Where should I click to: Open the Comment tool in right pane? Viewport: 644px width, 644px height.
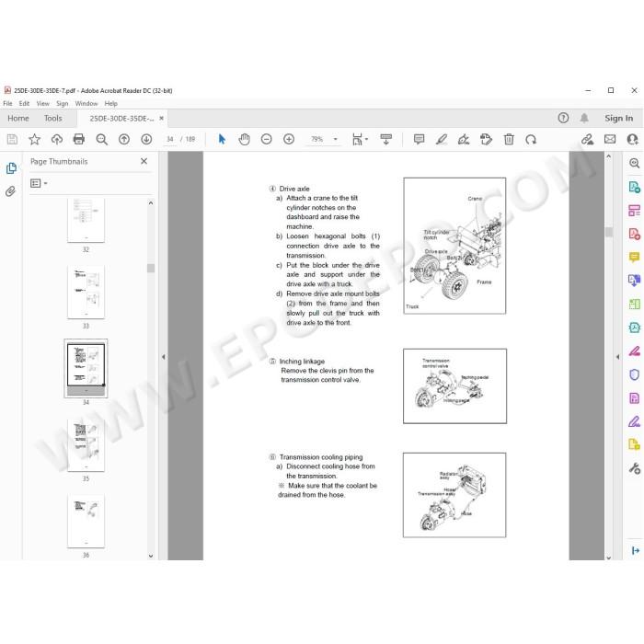(634, 258)
